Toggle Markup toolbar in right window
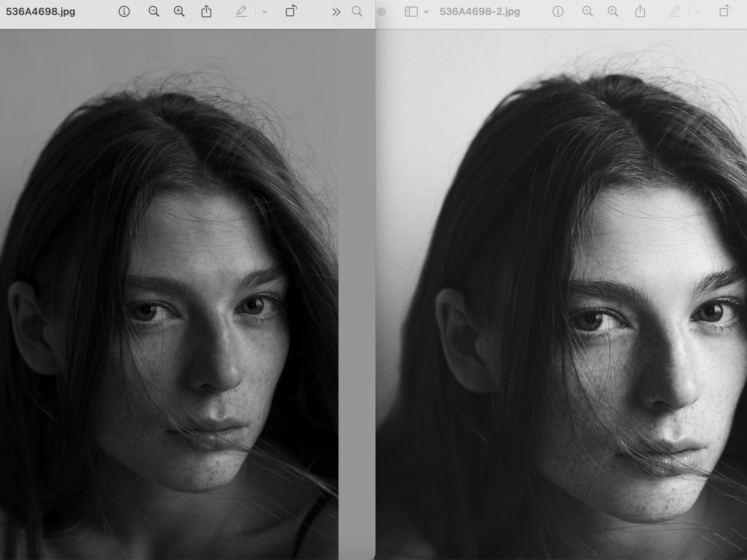This screenshot has height=560, width=747. pyautogui.click(x=675, y=12)
